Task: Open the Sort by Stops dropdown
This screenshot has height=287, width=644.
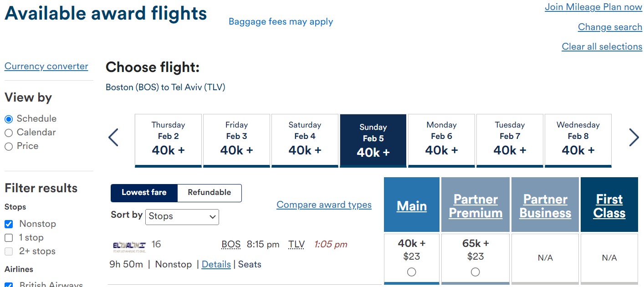Action: pyautogui.click(x=182, y=217)
